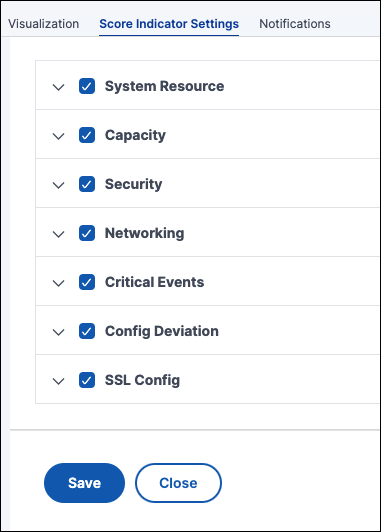
Task: Uncheck the Capacity checkbox
Action: click(87, 135)
